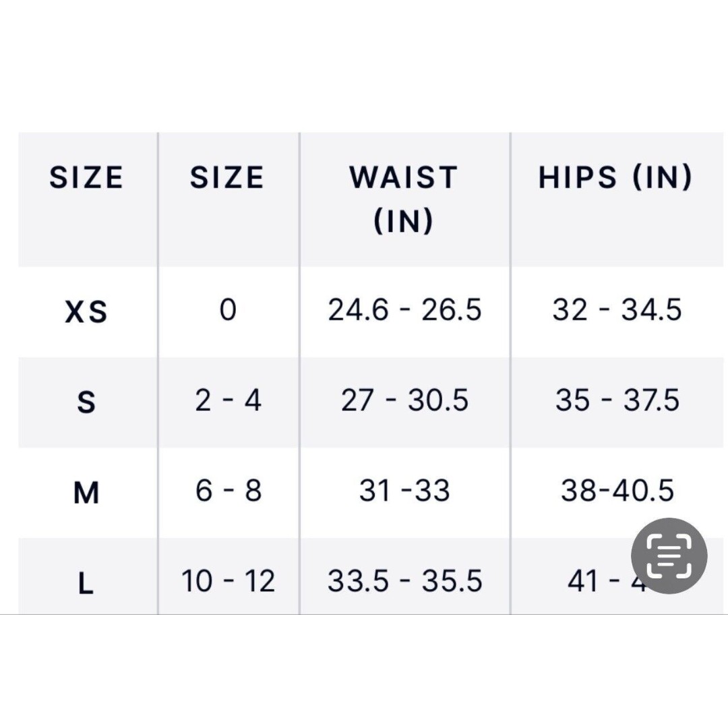Viewport: 728px width, 728px height.
Task: Click waist measurement 24.6 - 26.5
Action: (405, 309)
